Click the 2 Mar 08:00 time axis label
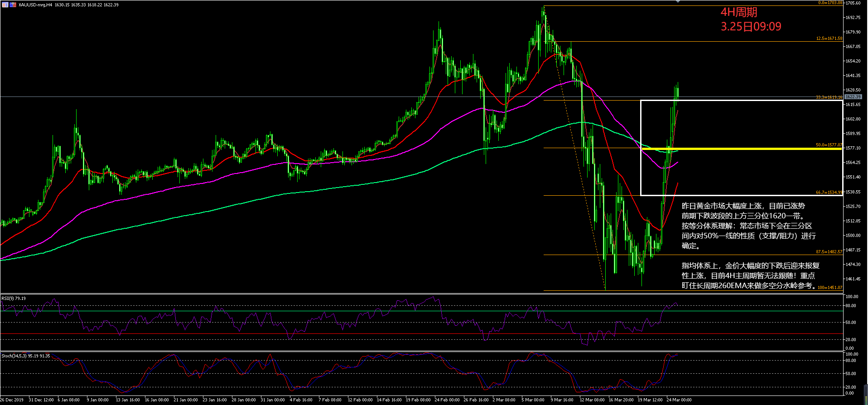Viewport: 868px width, 405px height. [x=504, y=400]
